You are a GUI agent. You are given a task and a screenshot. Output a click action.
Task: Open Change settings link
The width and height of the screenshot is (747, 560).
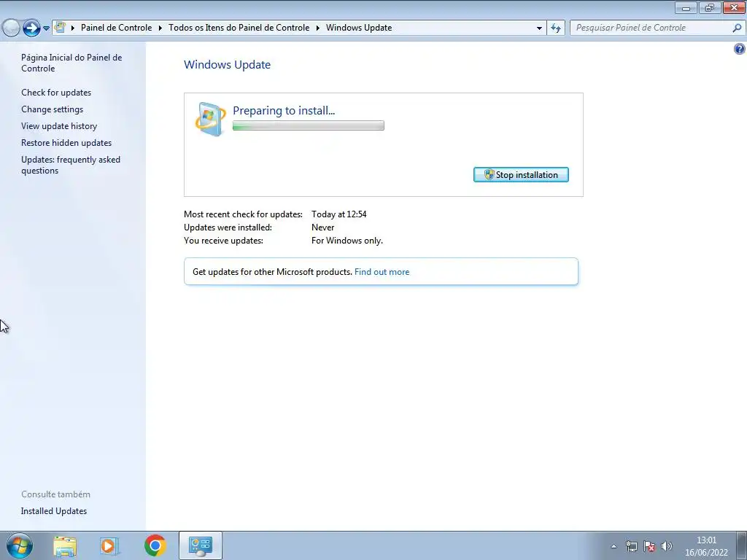(x=52, y=109)
